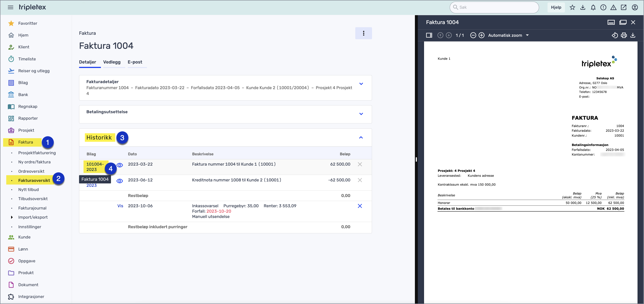The height and width of the screenshot is (304, 644).
Task: Collapse the Historikk section
Action: [361, 138]
